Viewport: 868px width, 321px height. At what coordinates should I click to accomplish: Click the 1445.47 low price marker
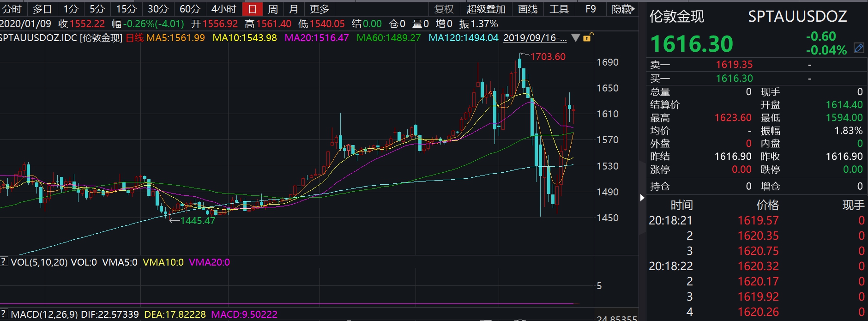click(198, 221)
